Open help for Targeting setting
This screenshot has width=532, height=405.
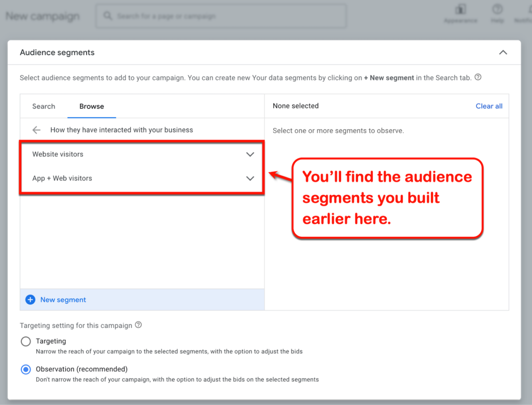pos(138,325)
